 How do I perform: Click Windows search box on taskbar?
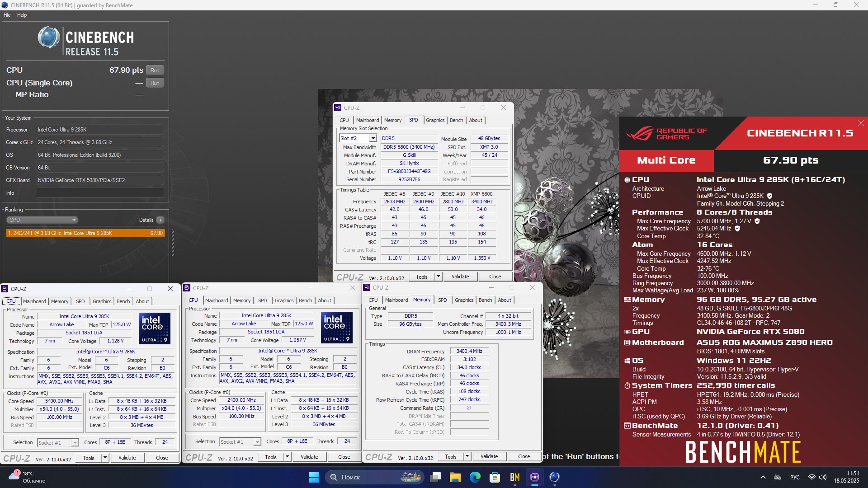pyautogui.click(x=374, y=477)
